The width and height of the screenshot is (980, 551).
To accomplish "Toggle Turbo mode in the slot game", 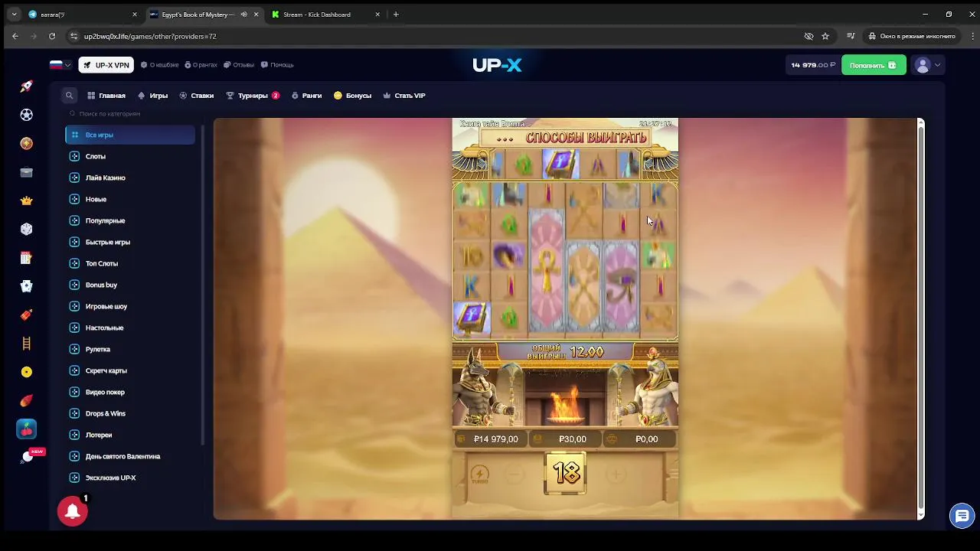I will (480, 475).
